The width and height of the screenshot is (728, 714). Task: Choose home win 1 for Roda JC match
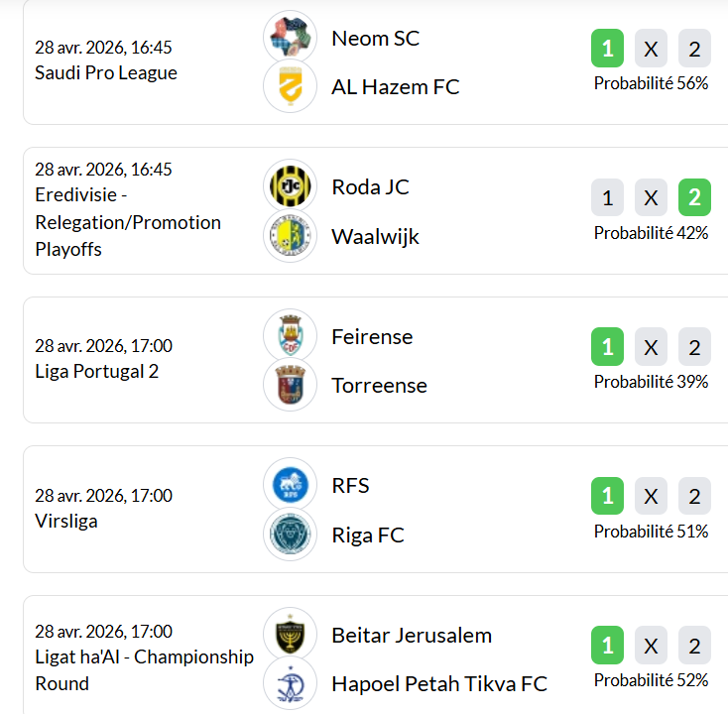607,198
